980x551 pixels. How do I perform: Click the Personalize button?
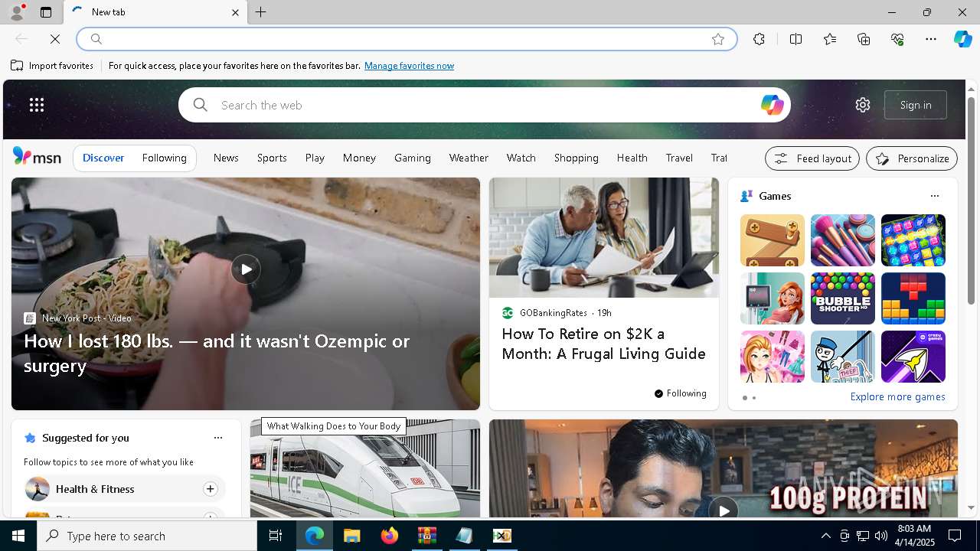(912, 158)
